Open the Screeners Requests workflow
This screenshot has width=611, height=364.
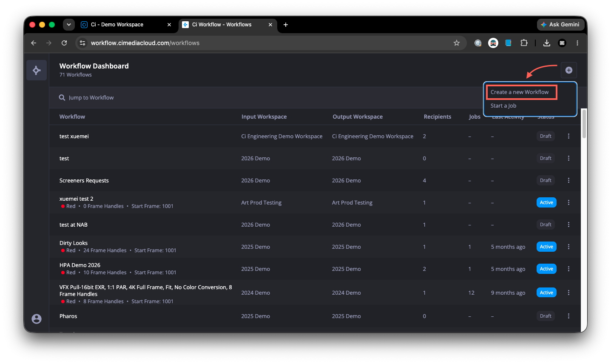[84, 180]
